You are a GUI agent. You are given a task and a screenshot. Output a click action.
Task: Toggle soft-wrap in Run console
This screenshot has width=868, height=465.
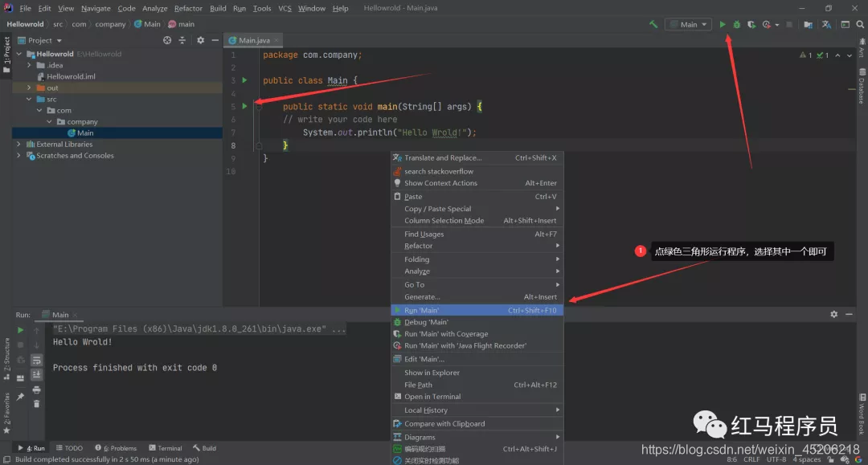click(x=36, y=361)
